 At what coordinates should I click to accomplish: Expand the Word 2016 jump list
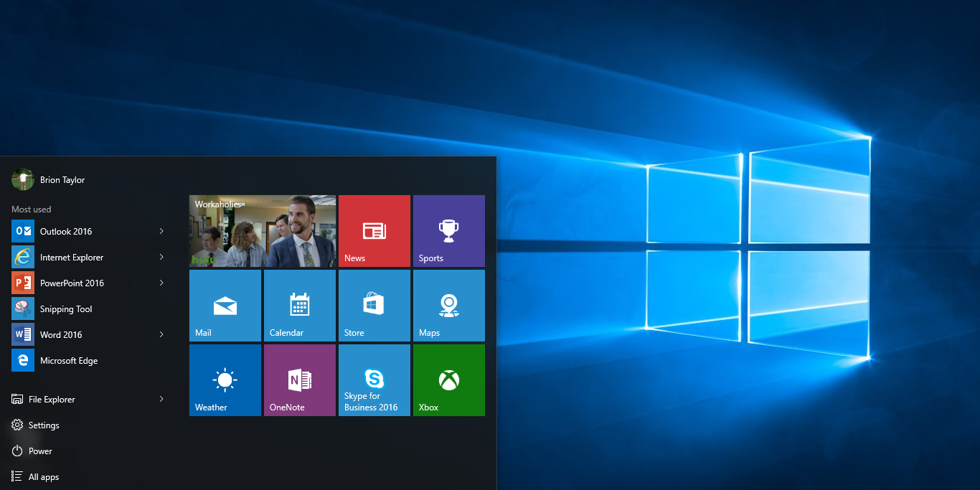pyautogui.click(x=161, y=334)
